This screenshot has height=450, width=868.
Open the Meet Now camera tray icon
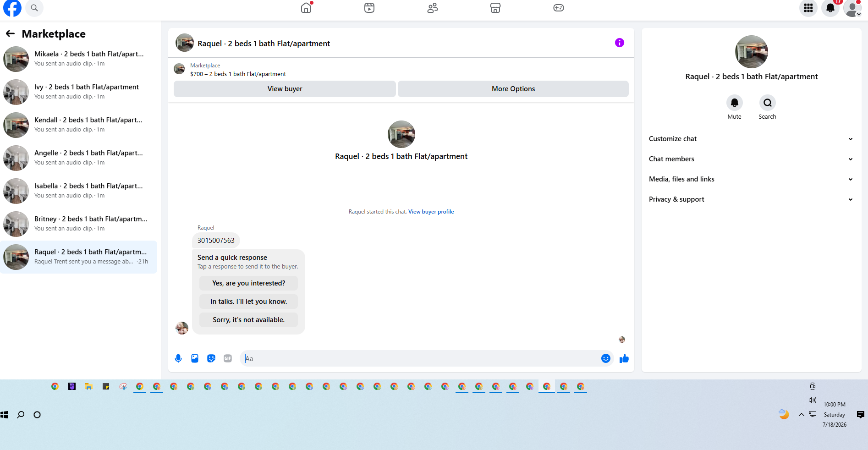click(x=813, y=386)
